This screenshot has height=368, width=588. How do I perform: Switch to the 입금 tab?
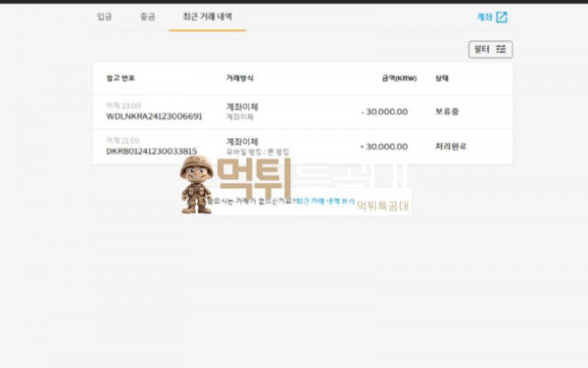[x=104, y=17]
